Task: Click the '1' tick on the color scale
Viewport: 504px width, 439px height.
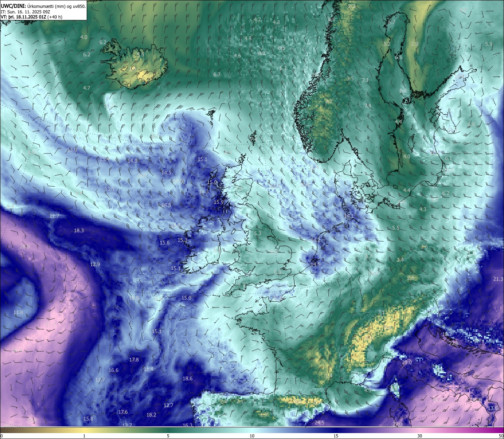Action: tap(84, 436)
